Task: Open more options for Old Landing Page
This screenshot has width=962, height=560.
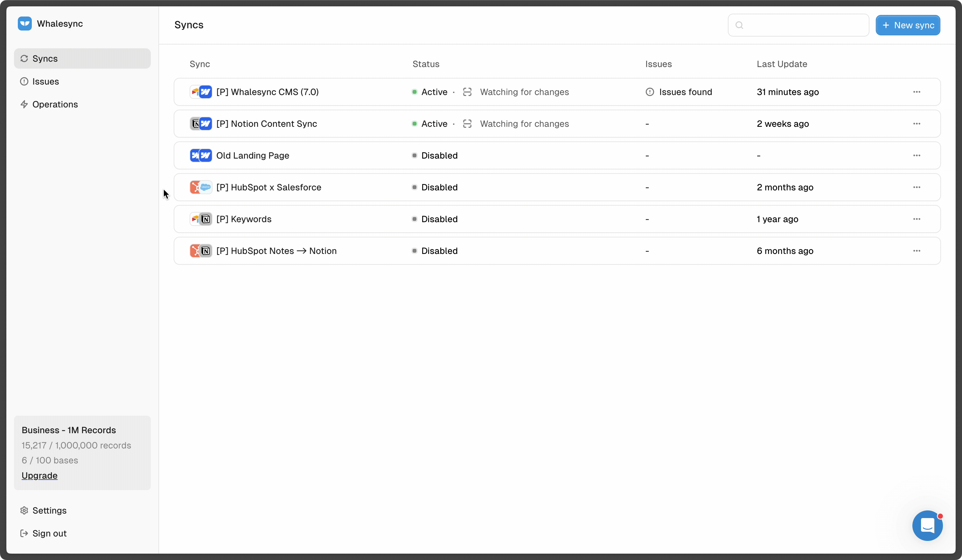Action: [917, 156]
